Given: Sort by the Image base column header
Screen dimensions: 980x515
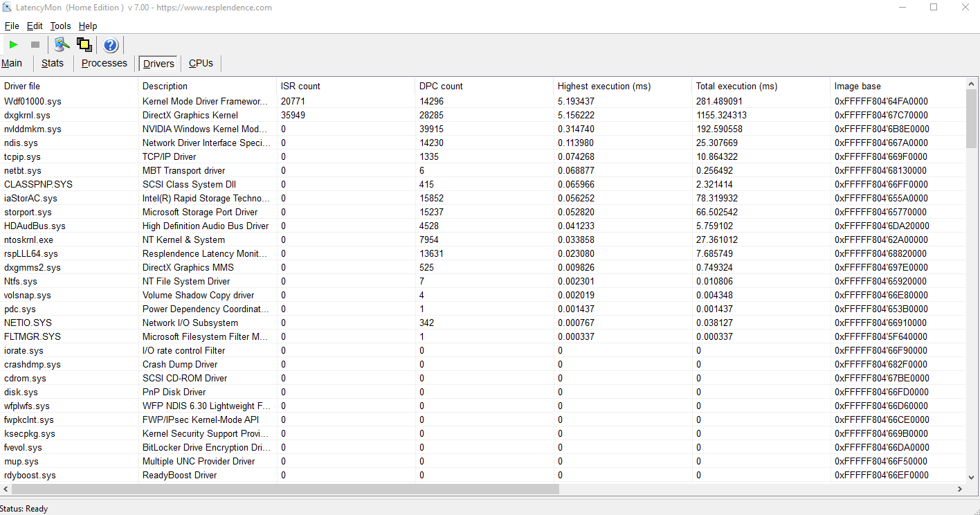Looking at the screenshot, I should (898, 86).
